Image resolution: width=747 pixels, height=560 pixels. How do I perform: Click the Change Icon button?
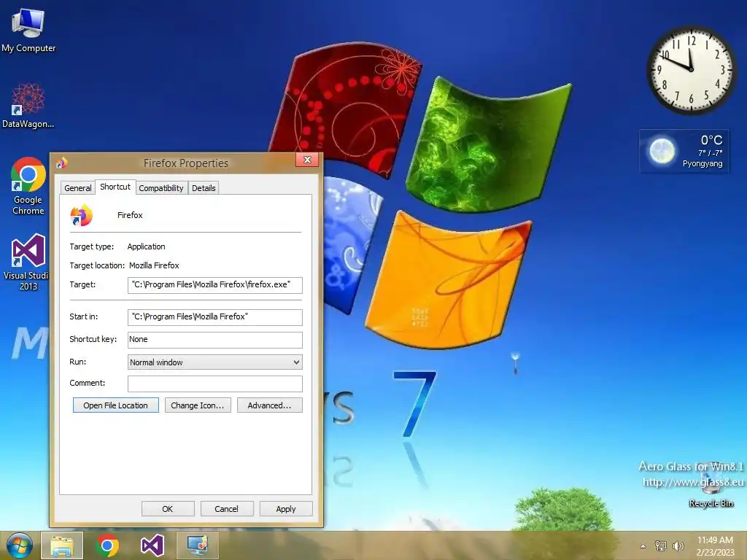pos(198,405)
